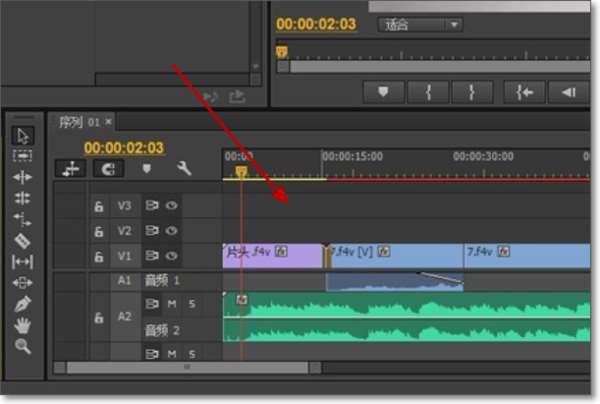Mute track A2 with M button

[x=172, y=304]
